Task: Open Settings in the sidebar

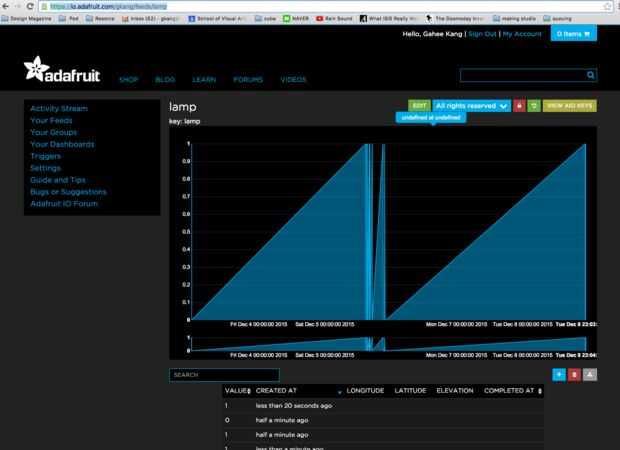Action: click(45, 168)
